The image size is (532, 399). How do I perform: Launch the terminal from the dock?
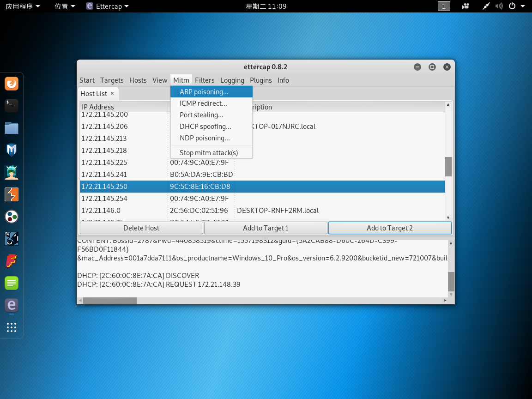coord(11,105)
